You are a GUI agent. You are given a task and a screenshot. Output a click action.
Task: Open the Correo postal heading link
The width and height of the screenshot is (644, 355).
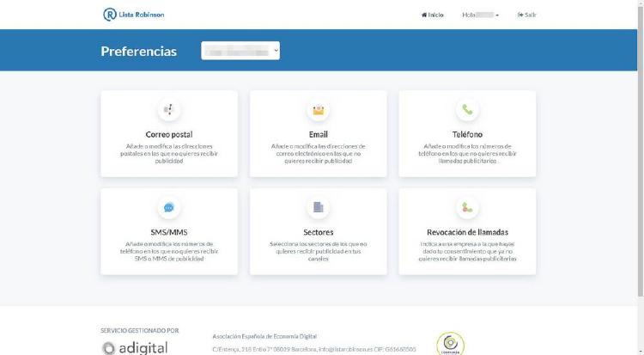(169, 135)
